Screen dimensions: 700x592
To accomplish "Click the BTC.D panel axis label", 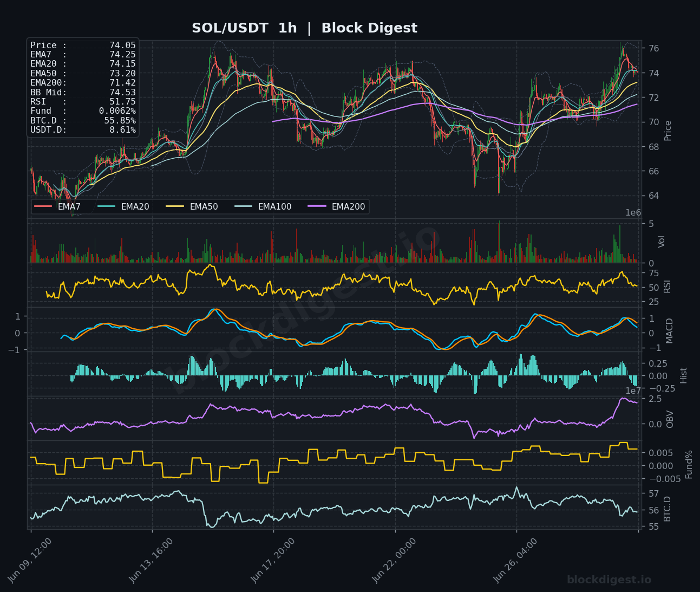I will pos(667,509).
